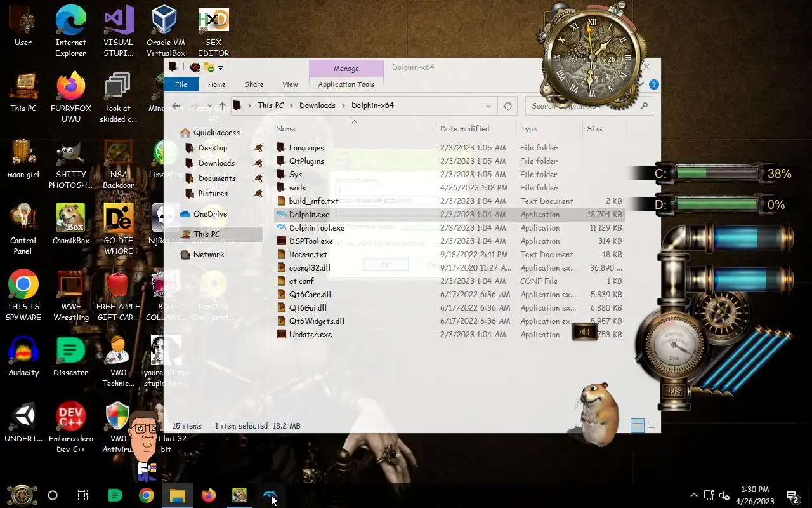
Task: Go up one folder level
Action: [222, 105]
